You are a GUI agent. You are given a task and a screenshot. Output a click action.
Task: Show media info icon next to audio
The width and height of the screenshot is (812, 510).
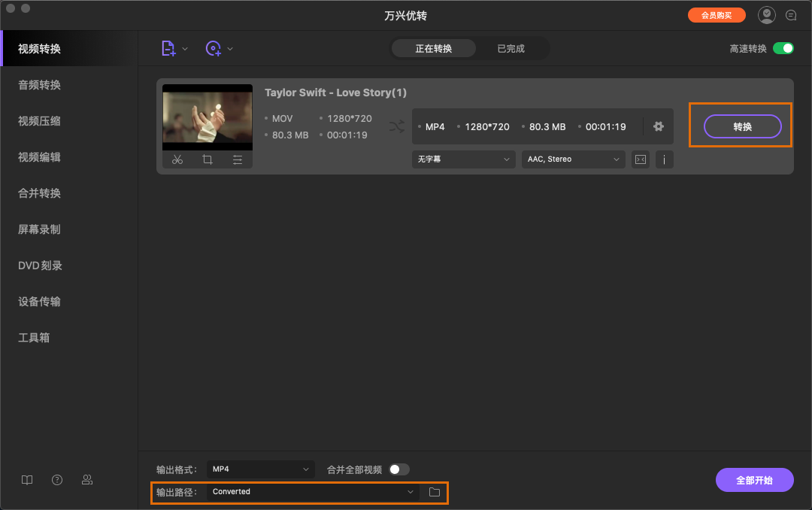click(x=665, y=159)
